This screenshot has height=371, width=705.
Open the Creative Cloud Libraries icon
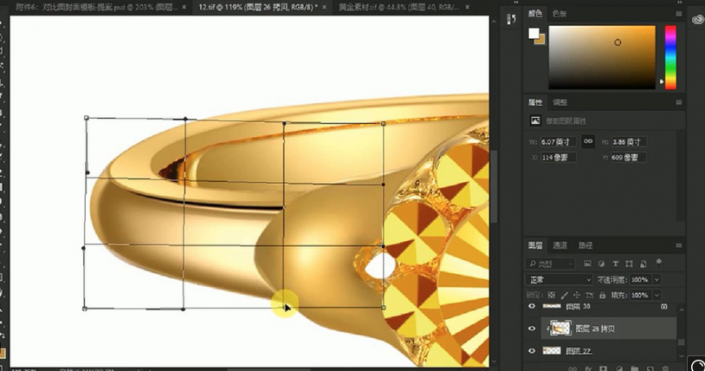(697, 19)
